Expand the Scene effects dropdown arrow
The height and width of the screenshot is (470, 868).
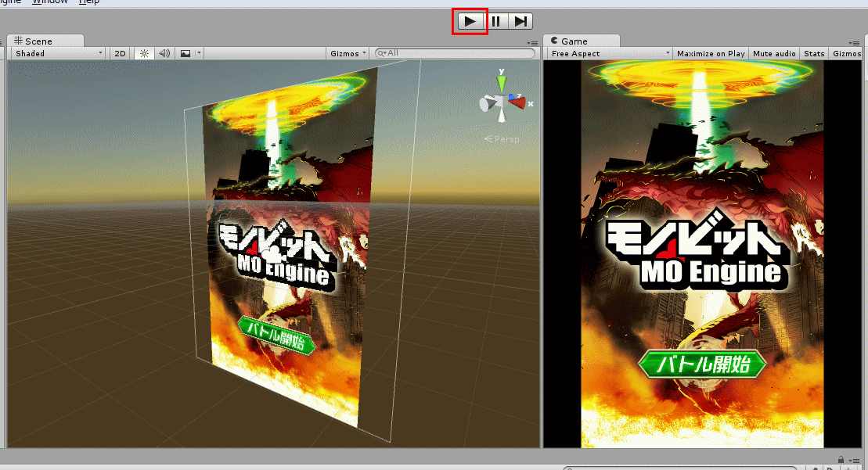pos(199,54)
